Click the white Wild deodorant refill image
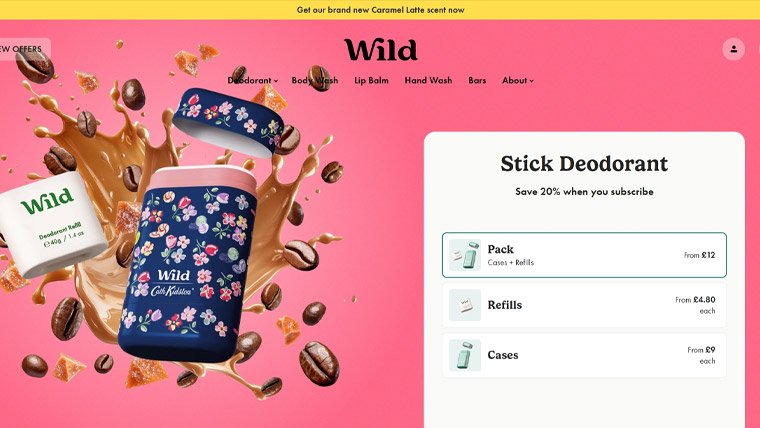Image resolution: width=760 pixels, height=428 pixels. click(x=52, y=224)
